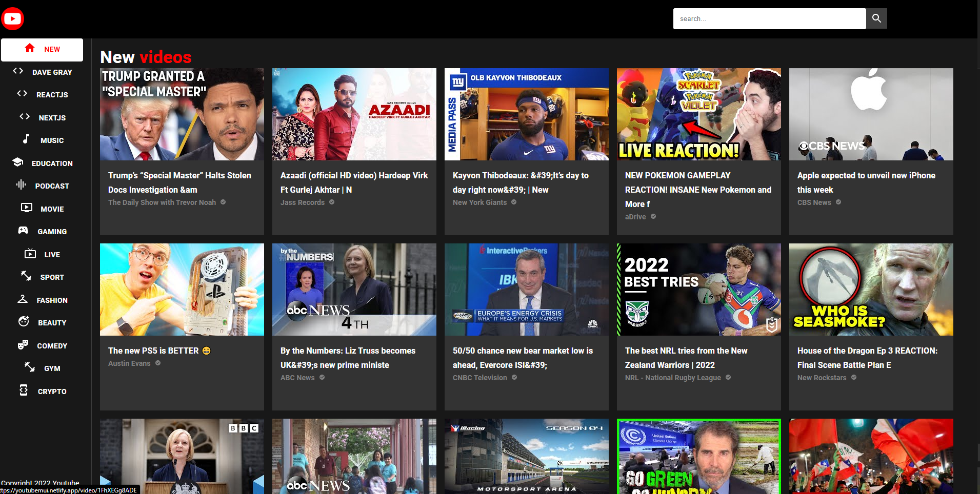Open the CNBC Television channel link
980x494 pixels.
(480, 378)
